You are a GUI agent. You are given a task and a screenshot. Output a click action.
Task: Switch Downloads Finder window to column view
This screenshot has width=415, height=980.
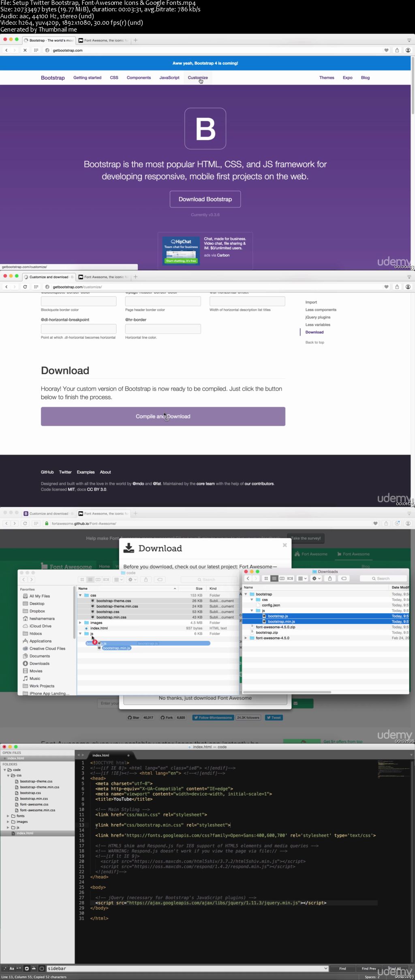tap(282, 579)
